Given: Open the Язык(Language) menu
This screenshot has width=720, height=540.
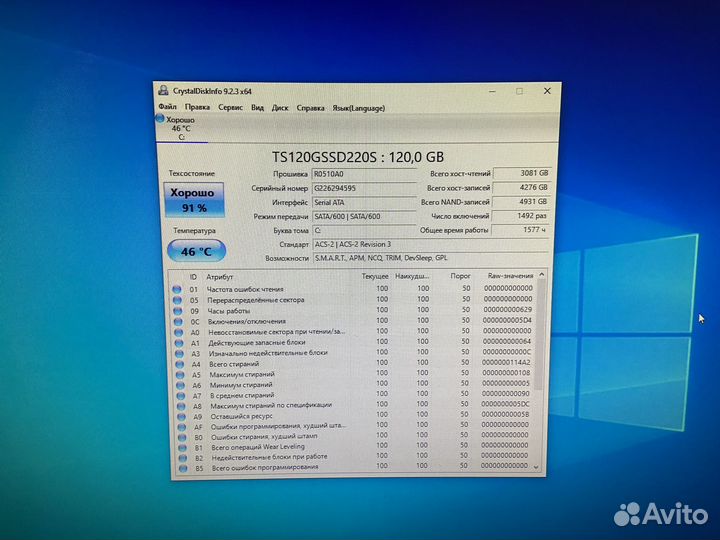Looking at the screenshot, I should click(359, 108).
